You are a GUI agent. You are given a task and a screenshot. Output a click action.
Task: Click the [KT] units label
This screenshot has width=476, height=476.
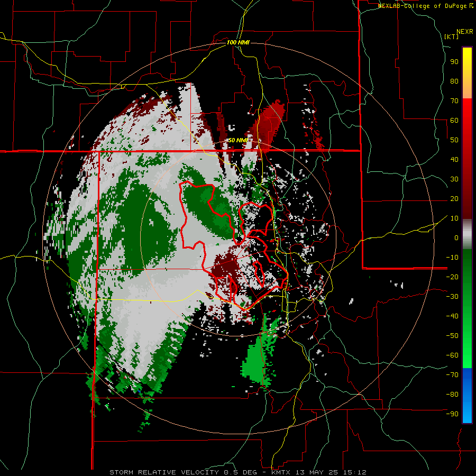(x=452, y=36)
